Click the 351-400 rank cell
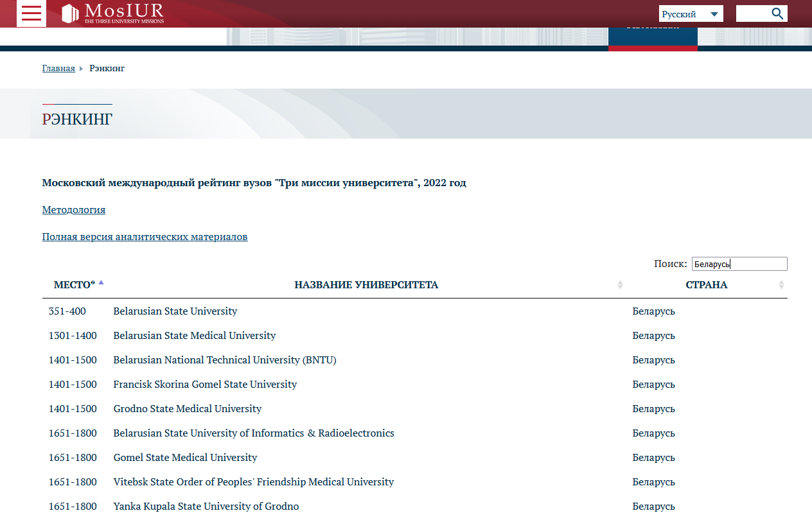 tap(67, 311)
